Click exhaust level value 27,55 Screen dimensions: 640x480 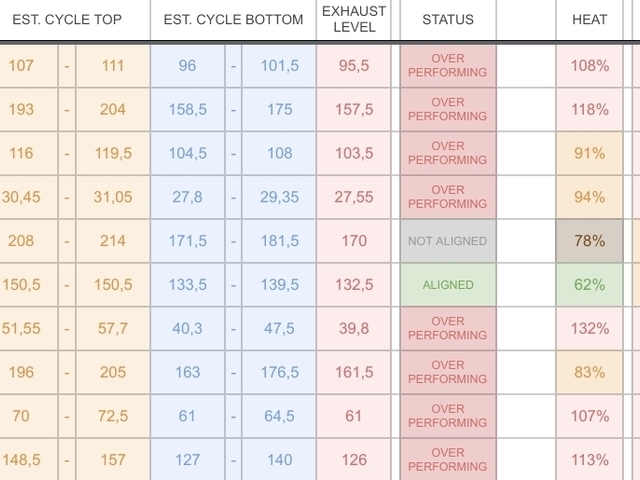click(x=352, y=197)
